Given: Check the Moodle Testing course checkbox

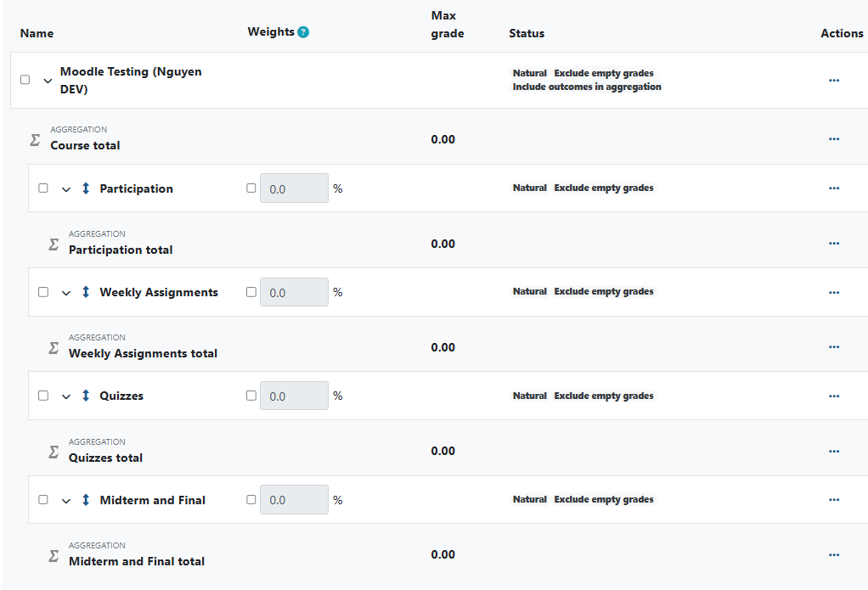Looking at the screenshot, I should click(x=25, y=80).
